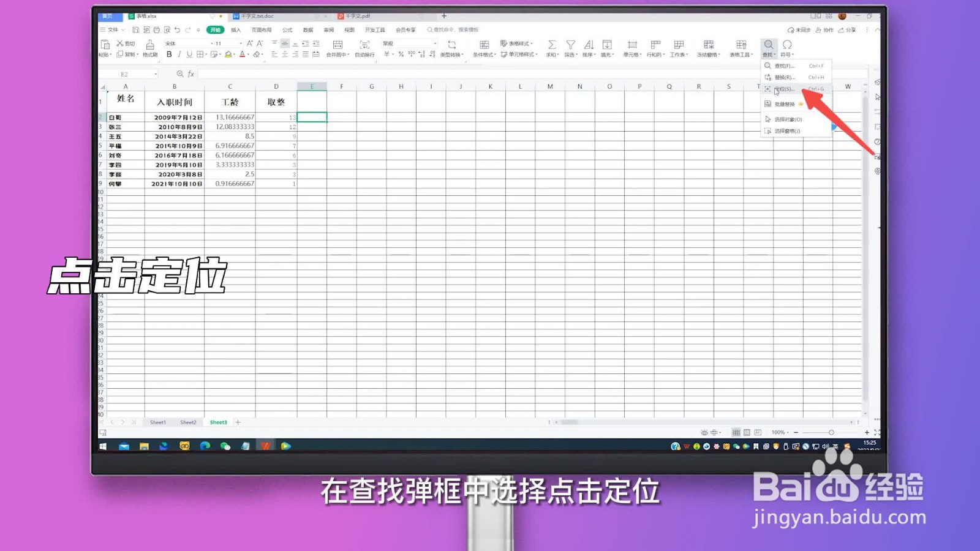Click the Windows Start button on taskbar
The height and width of the screenshot is (551, 980).
(x=103, y=446)
